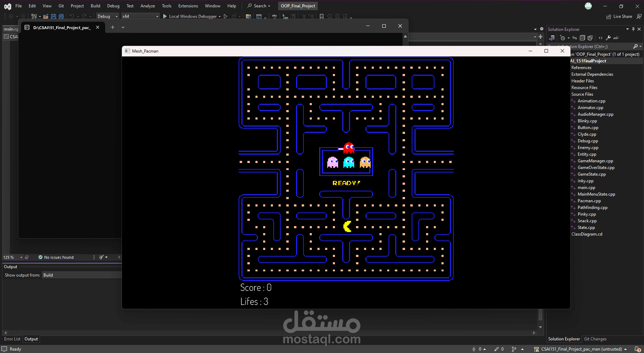Click the Search box in title bar

tap(259, 6)
